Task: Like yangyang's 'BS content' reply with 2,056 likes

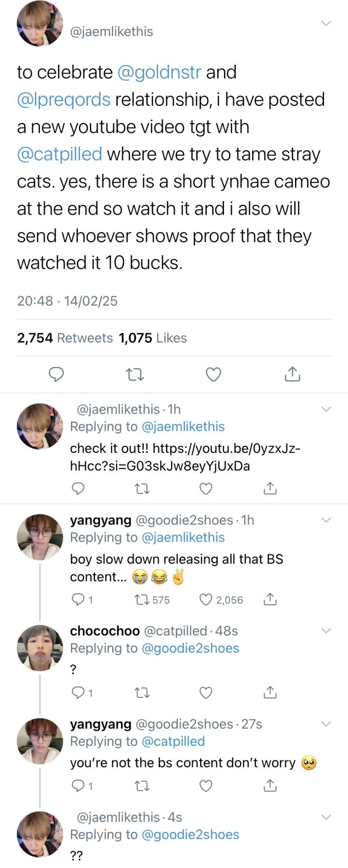Action: 206,599
